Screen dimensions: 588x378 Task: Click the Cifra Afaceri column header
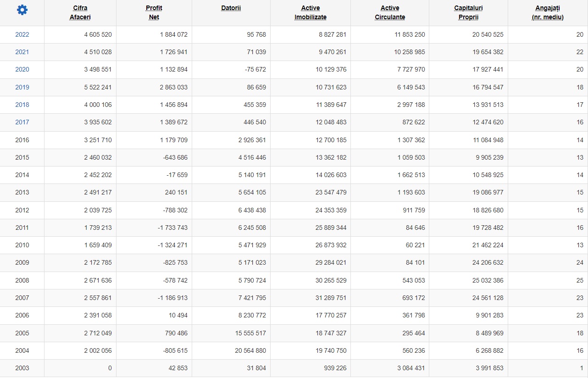tap(80, 13)
